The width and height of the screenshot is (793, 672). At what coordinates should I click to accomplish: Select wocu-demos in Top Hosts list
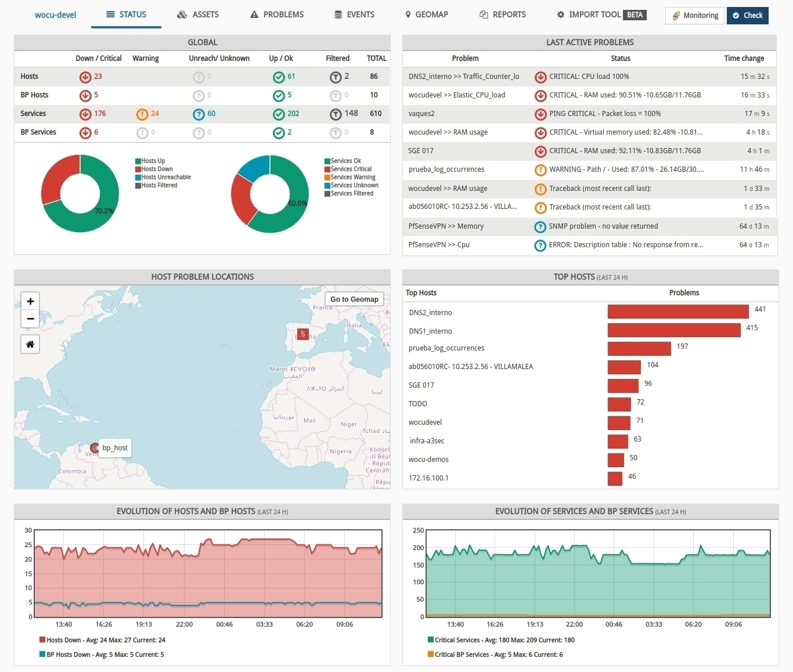tap(428, 460)
